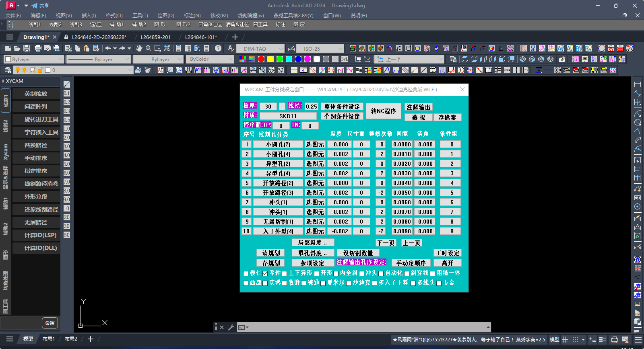This screenshot has width=644, height=349.
Task: Check the 冲头 checkbox
Action: tap(362, 273)
